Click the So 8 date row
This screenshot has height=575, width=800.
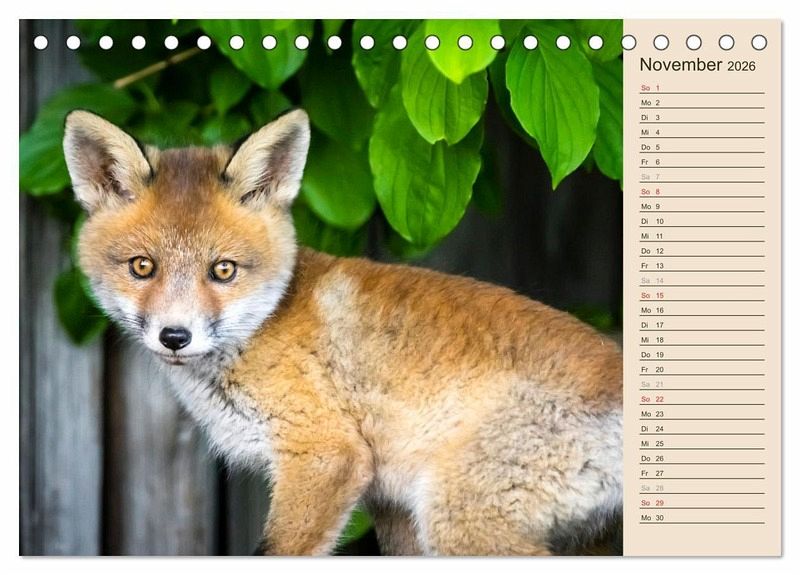[701, 192]
